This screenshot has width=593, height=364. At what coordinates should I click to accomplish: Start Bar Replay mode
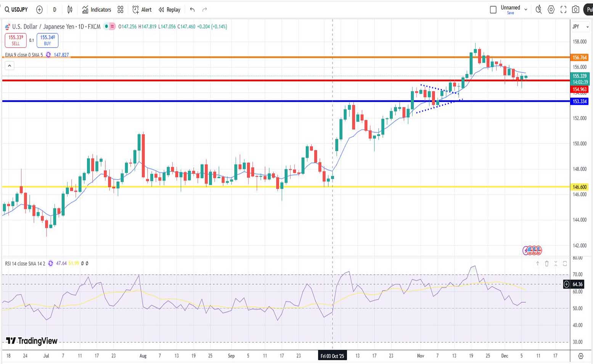pos(169,10)
